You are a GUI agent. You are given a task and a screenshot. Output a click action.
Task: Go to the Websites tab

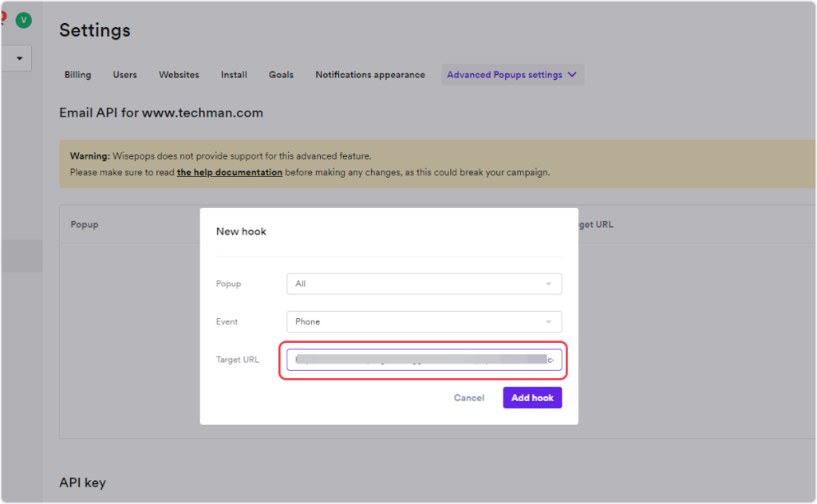click(179, 75)
